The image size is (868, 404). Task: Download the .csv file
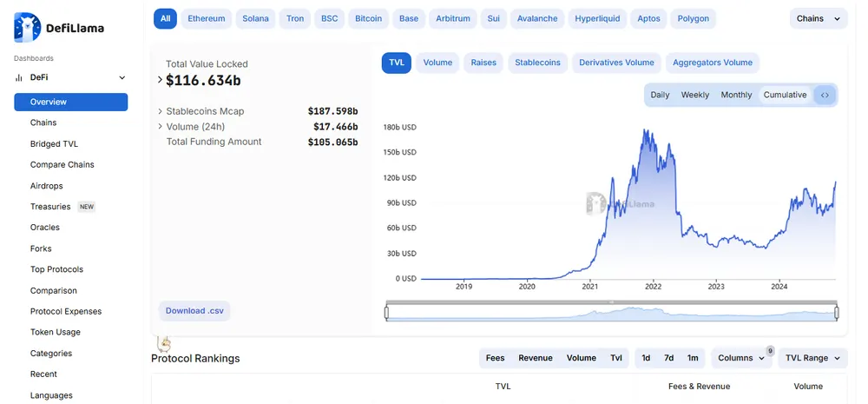[194, 311]
